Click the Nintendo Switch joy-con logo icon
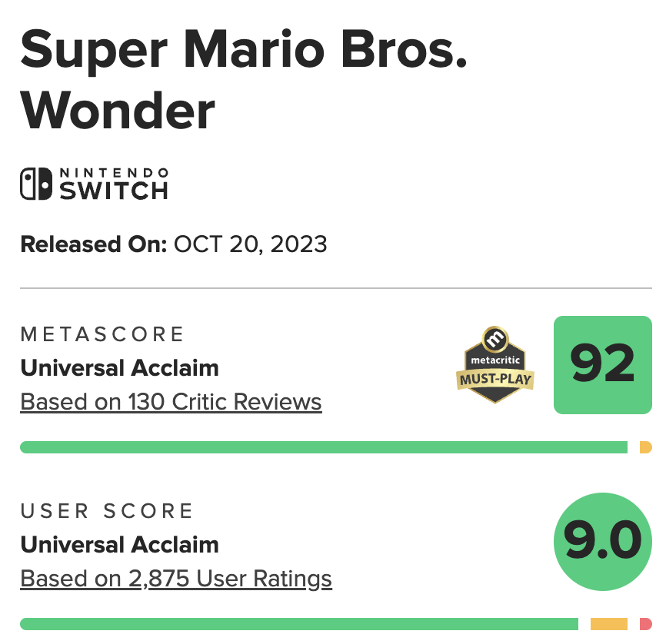This screenshot has height=644, width=666. coord(35,184)
